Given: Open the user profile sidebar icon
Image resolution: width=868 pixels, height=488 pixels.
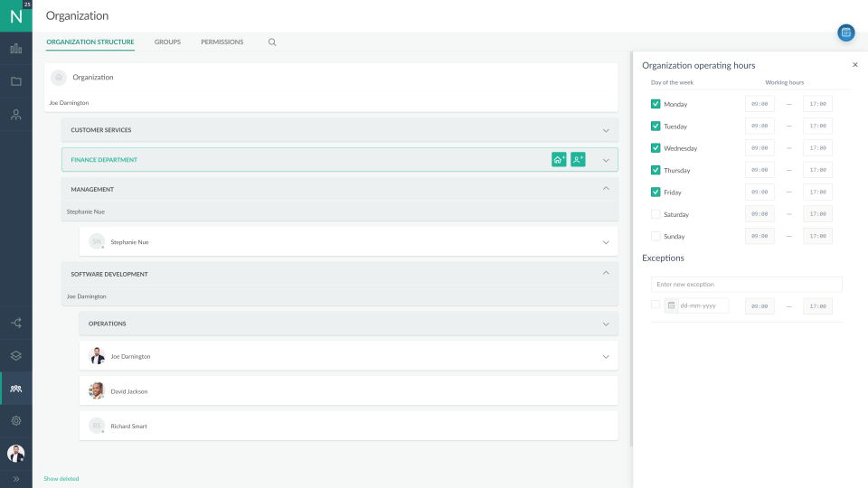Looking at the screenshot, I should point(16,115).
